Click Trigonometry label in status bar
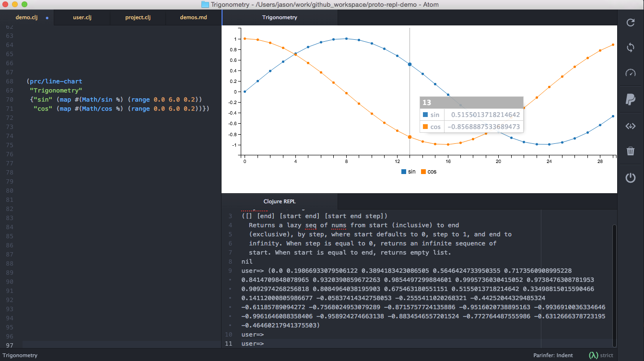644x361 pixels. pos(20,355)
